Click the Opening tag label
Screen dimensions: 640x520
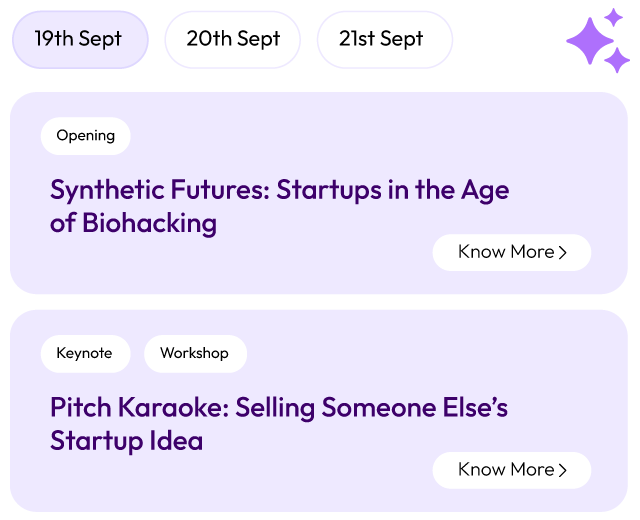click(x=85, y=136)
